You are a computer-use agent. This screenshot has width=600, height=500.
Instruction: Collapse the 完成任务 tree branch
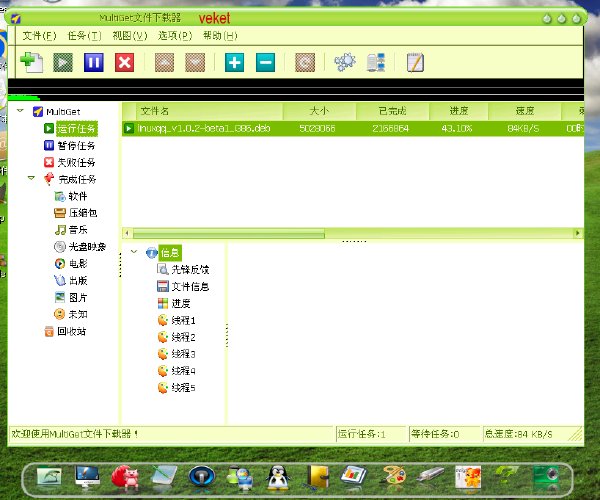coord(31,178)
